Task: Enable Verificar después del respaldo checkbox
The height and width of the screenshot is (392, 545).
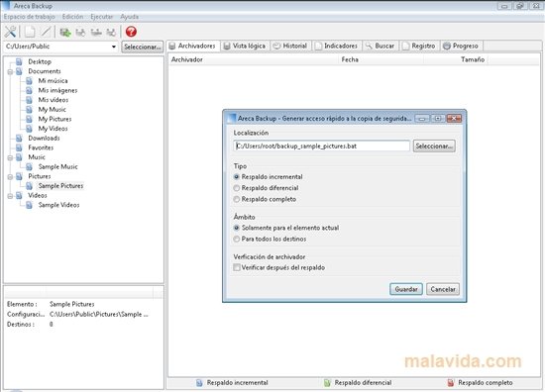Action: pos(237,267)
